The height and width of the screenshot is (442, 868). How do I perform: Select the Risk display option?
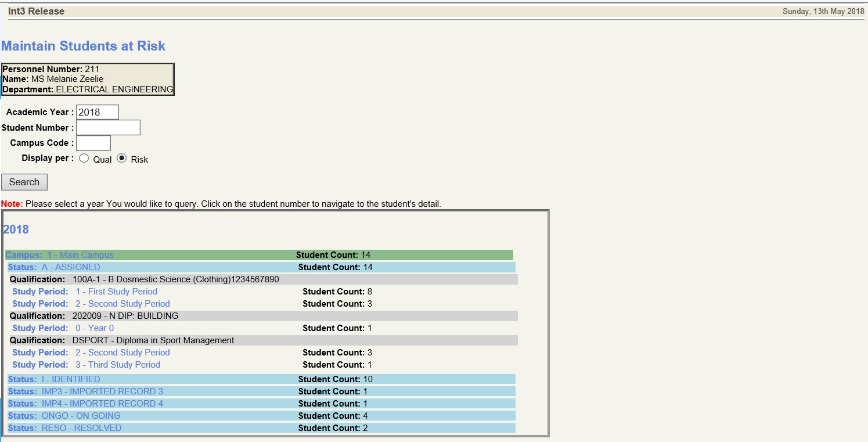click(x=121, y=157)
